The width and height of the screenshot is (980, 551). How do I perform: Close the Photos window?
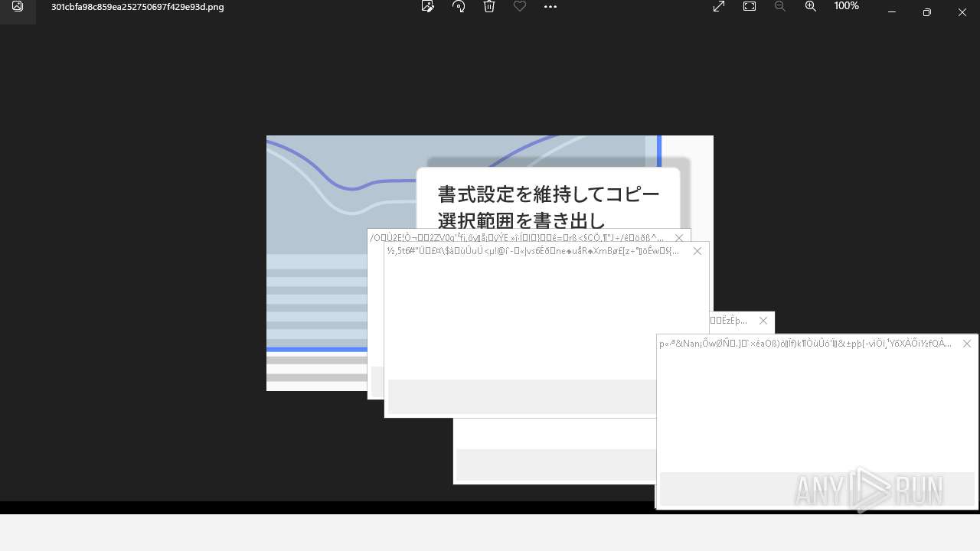pos(962,12)
